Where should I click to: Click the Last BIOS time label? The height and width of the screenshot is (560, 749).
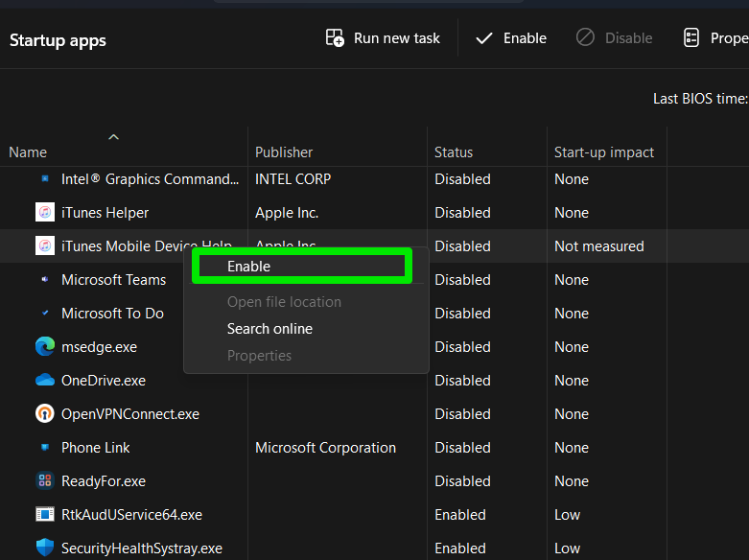[x=701, y=99]
